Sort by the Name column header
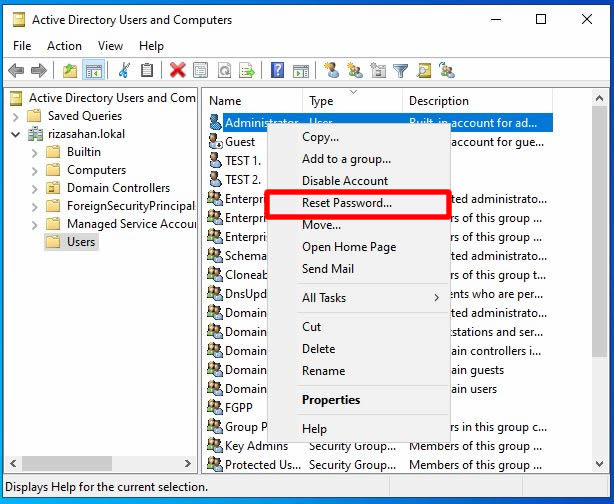 254,101
